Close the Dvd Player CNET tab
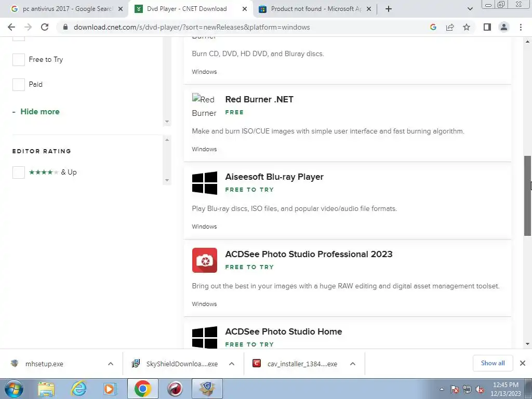This screenshot has height=399, width=532. 245,9
